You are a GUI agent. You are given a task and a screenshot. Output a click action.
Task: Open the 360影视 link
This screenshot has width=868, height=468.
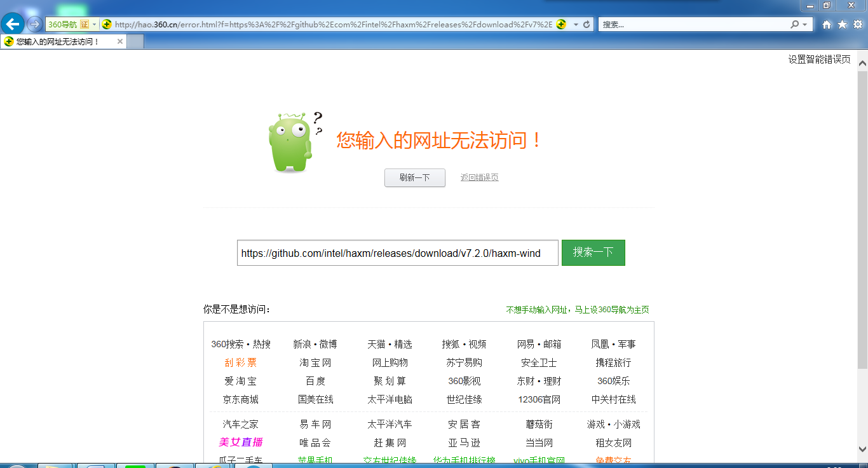(x=465, y=381)
